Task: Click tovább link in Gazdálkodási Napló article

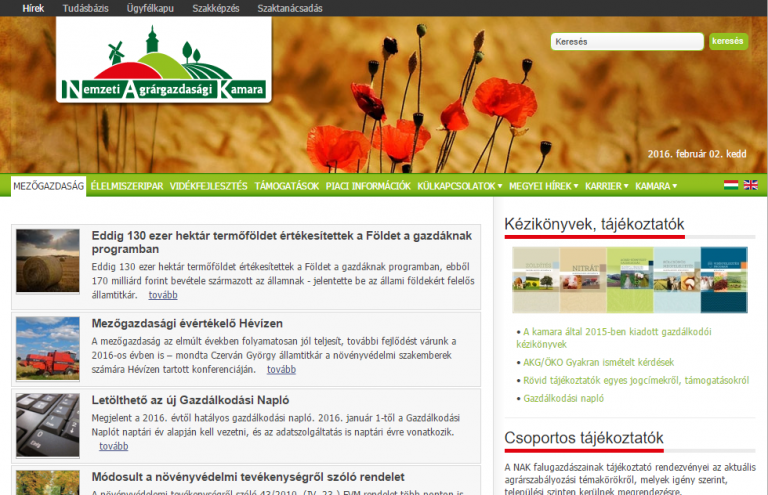Action: click(114, 446)
